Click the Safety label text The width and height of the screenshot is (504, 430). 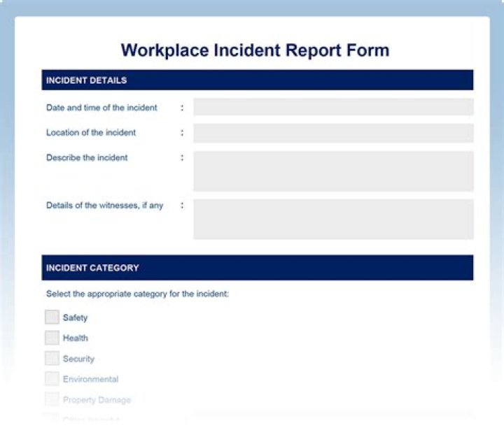[x=75, y=318]
